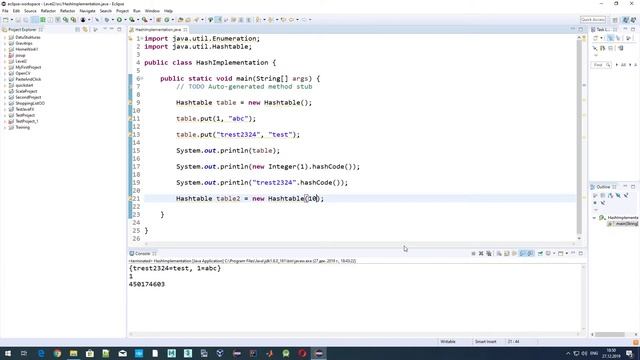Open the Run menu
This screenshot has width=640, height=360.
(x=137, y=11)
